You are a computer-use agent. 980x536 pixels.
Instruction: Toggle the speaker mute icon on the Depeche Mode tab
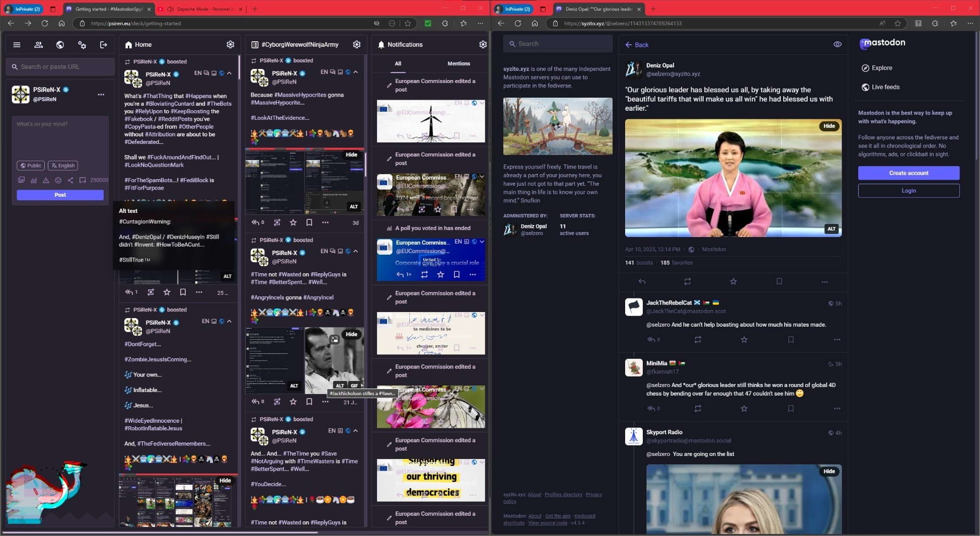[170, 9]
